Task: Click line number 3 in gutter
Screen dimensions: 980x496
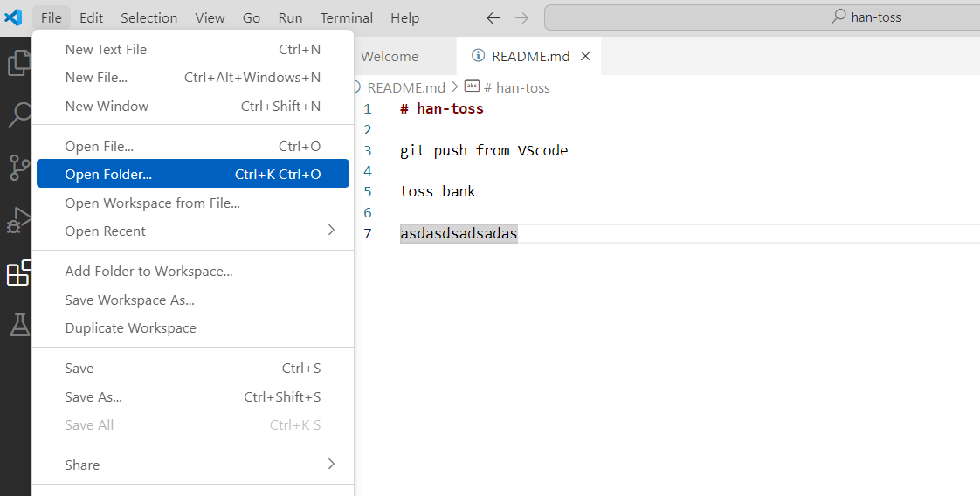Action: point(368,150)
